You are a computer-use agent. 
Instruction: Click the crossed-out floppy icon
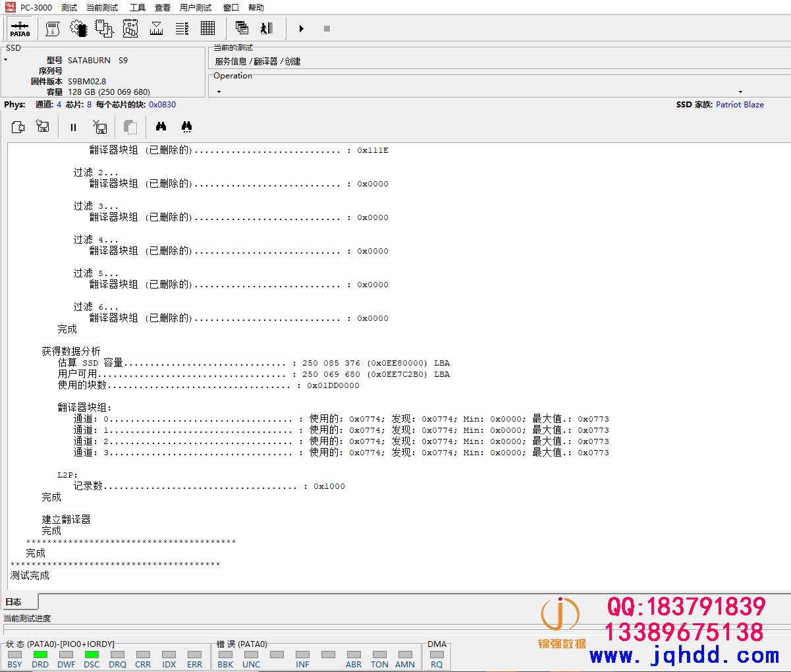99,127
